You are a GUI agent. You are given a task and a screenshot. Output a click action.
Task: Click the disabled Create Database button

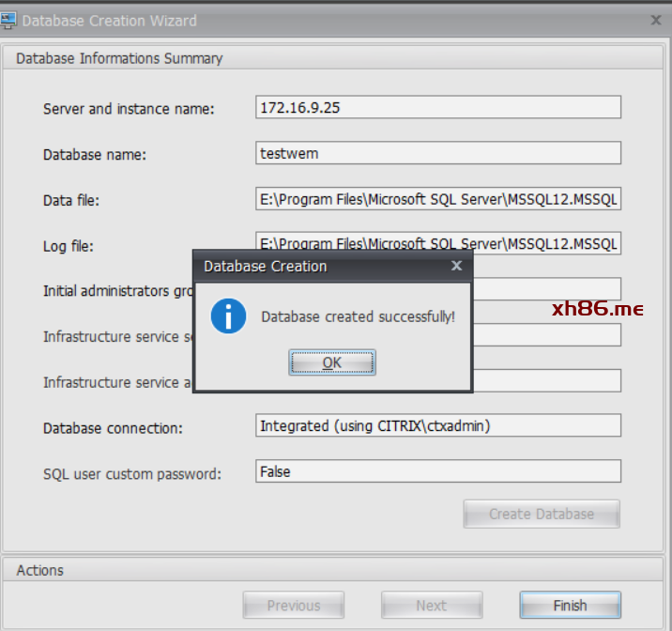542,514
